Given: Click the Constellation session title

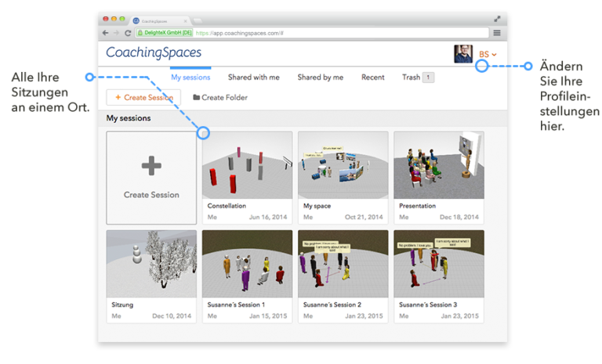Looking at the screenshot, I should click(x=227, y=206).
